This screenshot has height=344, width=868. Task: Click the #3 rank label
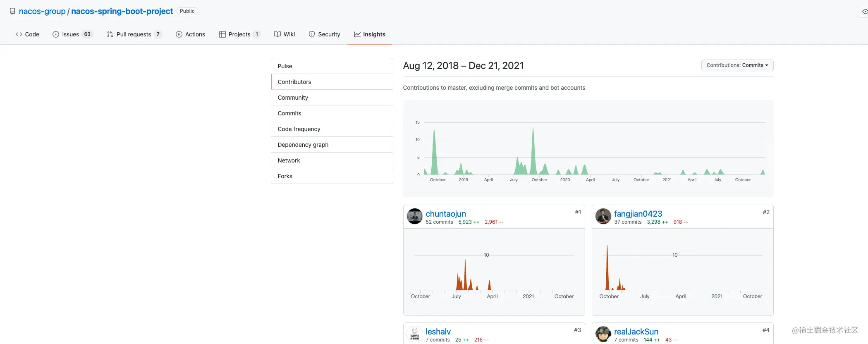point(577,330)
